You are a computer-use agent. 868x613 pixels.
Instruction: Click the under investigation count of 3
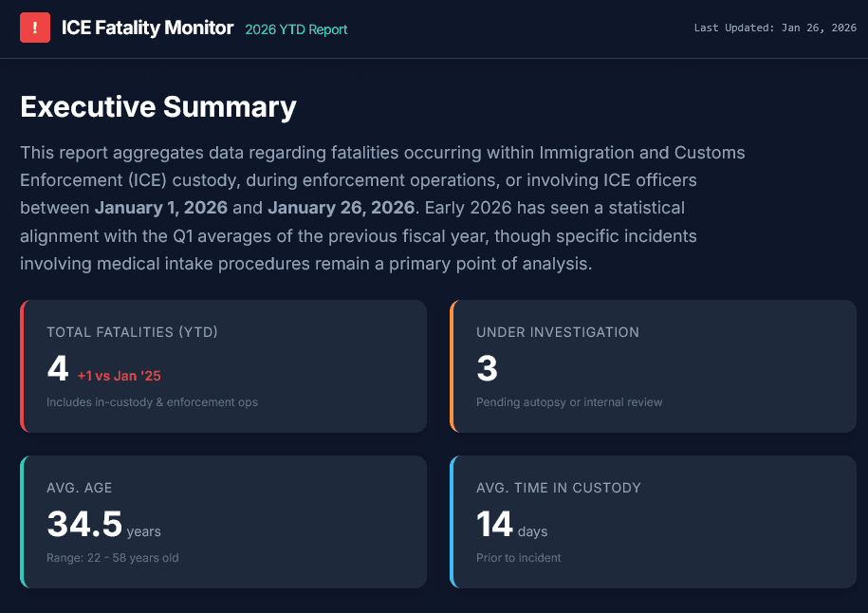(487, 369)
